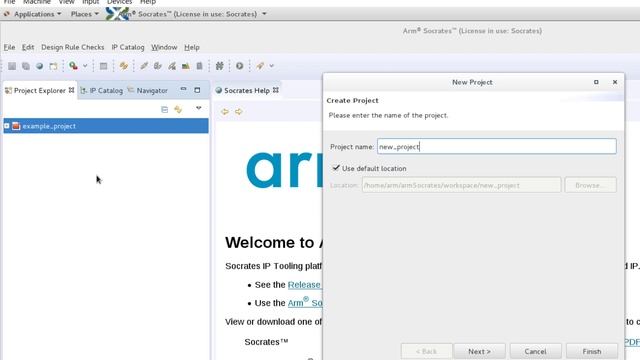Viewport: 640px width, 360px height.
Task: Click the toolbar icon left of green-yellow icon
Action: point(172,66)
